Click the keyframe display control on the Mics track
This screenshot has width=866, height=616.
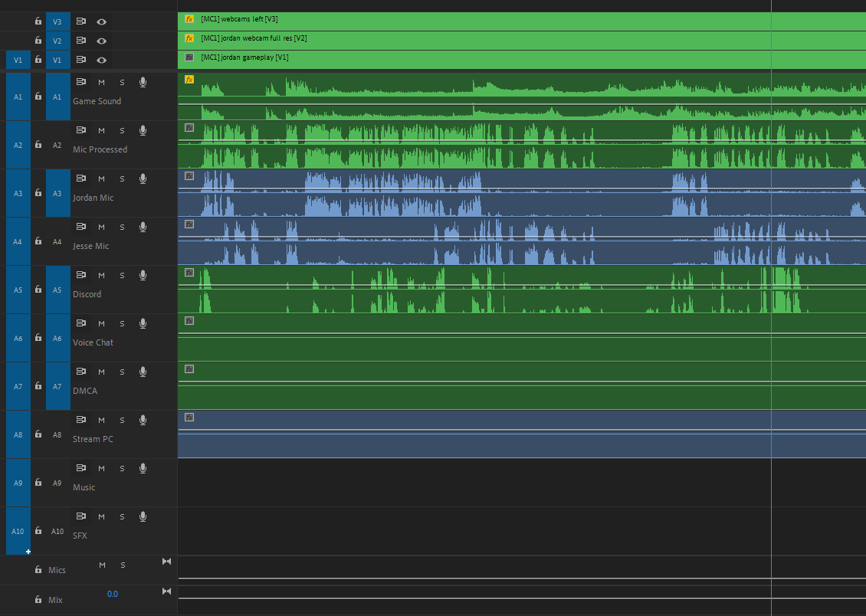pos(166,562)
